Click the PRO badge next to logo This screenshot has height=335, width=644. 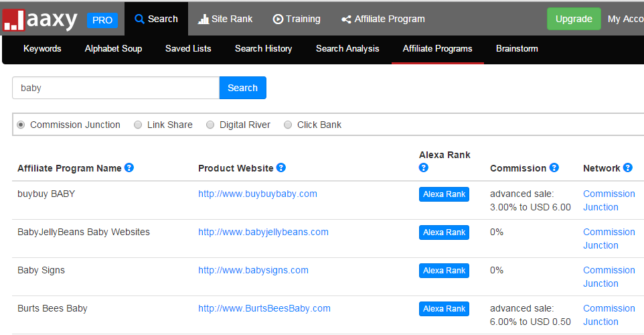click(x=102, y=20)
